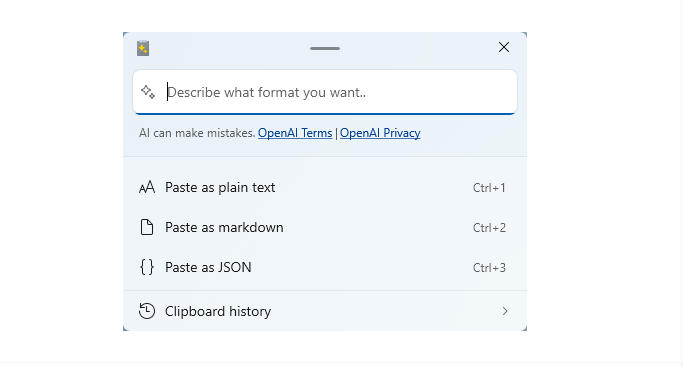The height and width of the screenshot is (367, 683).
Task: Click the AI sparkle icon in prompt box
Action: [148, 92]
